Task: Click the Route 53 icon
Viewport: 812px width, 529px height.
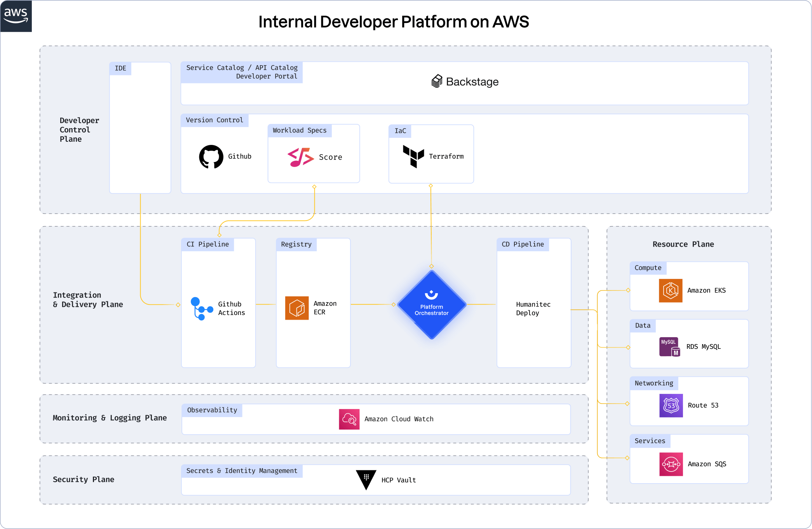Action: point(671,405)
